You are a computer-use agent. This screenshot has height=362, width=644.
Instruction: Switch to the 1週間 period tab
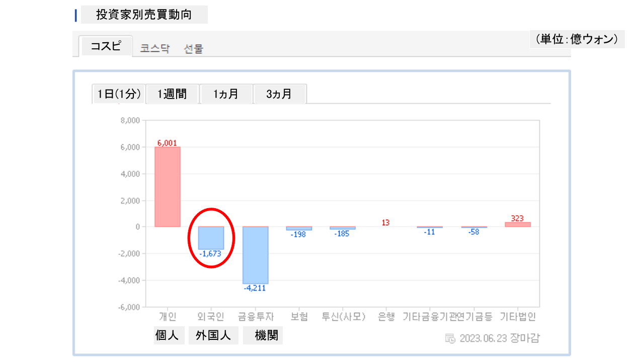pos(172,94)
